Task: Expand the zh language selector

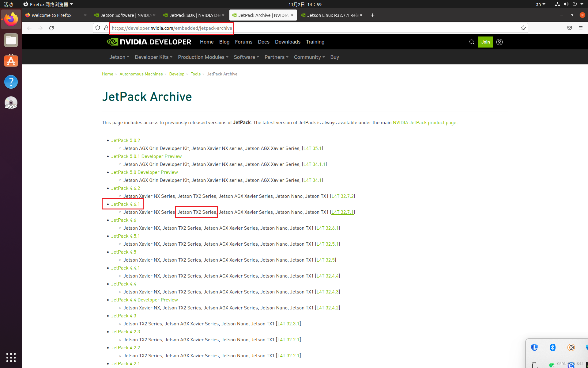Action: [x=541, y=4]
